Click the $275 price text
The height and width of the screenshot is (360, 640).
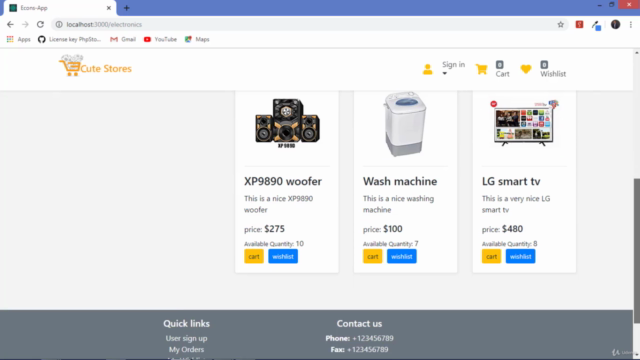(274, 229)
